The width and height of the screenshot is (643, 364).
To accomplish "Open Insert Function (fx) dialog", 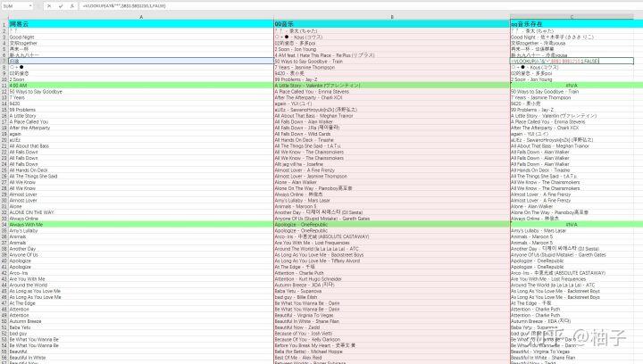I will [x=71, y=6].
